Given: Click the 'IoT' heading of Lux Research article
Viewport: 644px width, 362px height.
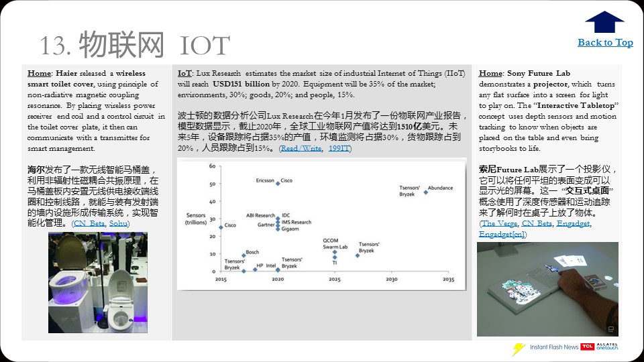Looking at the screenshot, I should click(x=184, y=73).
